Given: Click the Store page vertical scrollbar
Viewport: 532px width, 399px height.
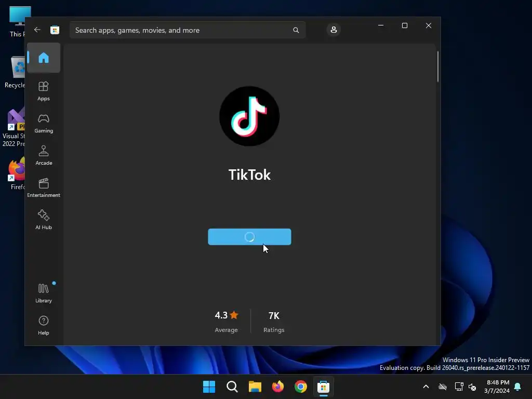Looking at the screenshot, I should [x=437, y=66].
